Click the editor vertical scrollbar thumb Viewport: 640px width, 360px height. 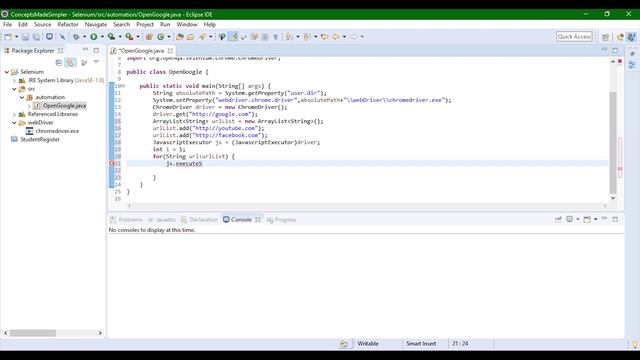[x=613, y=143]
